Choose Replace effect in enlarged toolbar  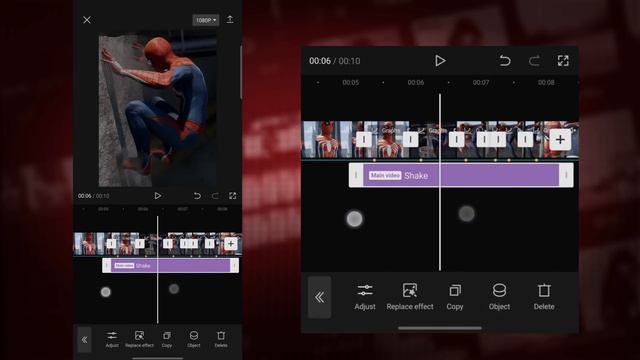(410, 297)
